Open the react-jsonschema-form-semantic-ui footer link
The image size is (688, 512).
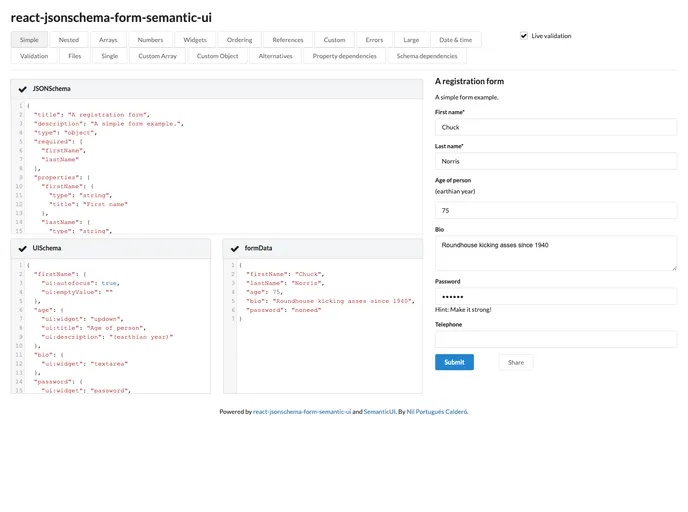tap(302, 412)
